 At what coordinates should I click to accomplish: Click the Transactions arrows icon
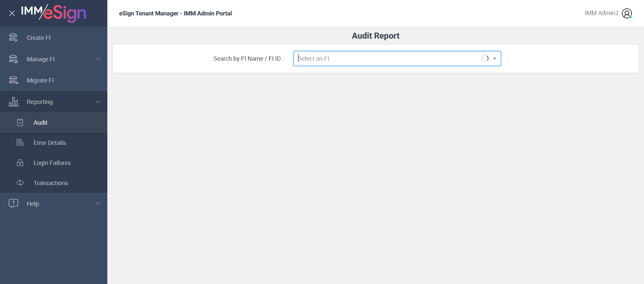coord(20,183)
